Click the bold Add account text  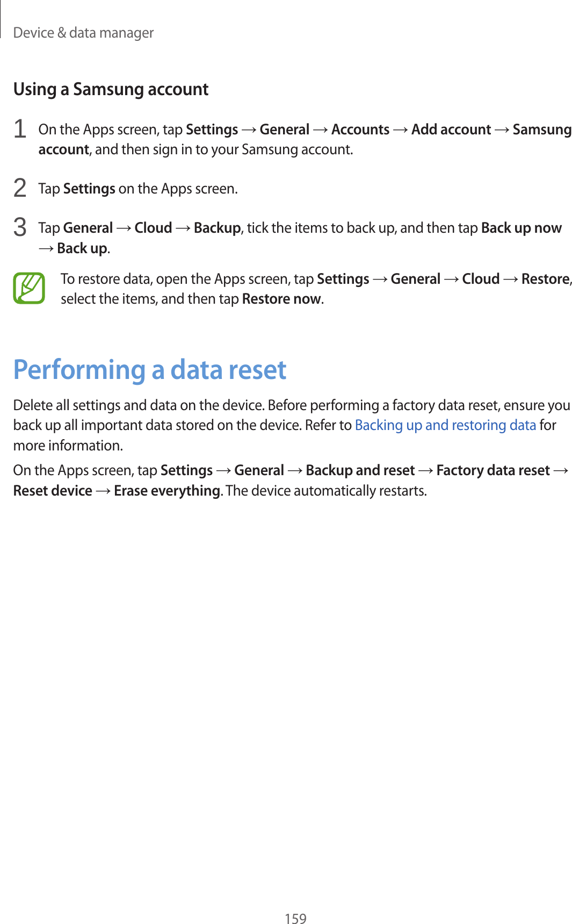(x=451, y=130)
